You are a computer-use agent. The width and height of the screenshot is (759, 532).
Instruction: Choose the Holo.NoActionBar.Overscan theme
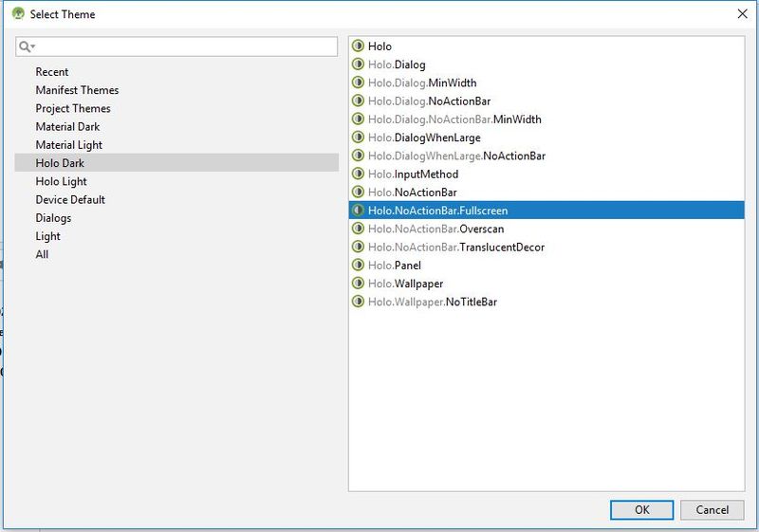coord(546,229)
